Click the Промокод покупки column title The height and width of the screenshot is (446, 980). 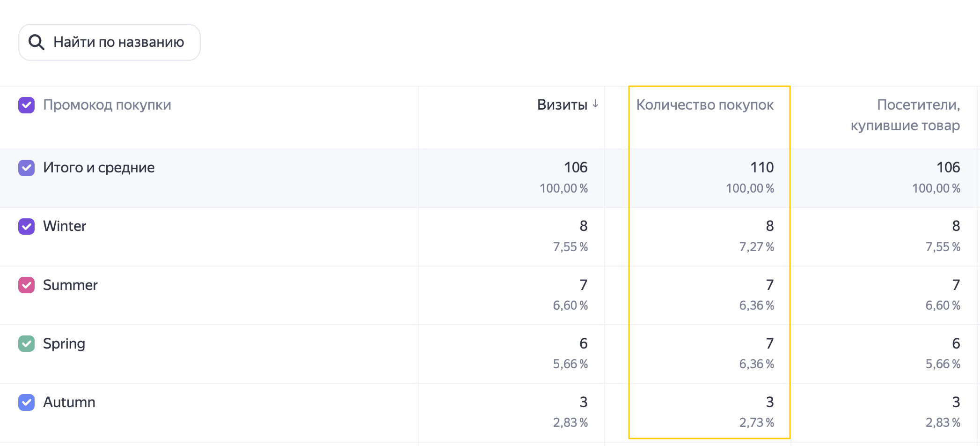pyautogui.click(x=107, y=104)
